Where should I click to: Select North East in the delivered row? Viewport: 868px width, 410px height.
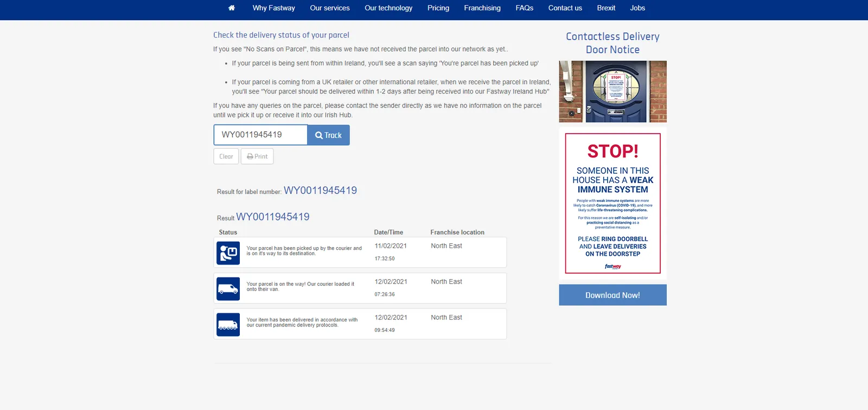(x=446, y=318)
